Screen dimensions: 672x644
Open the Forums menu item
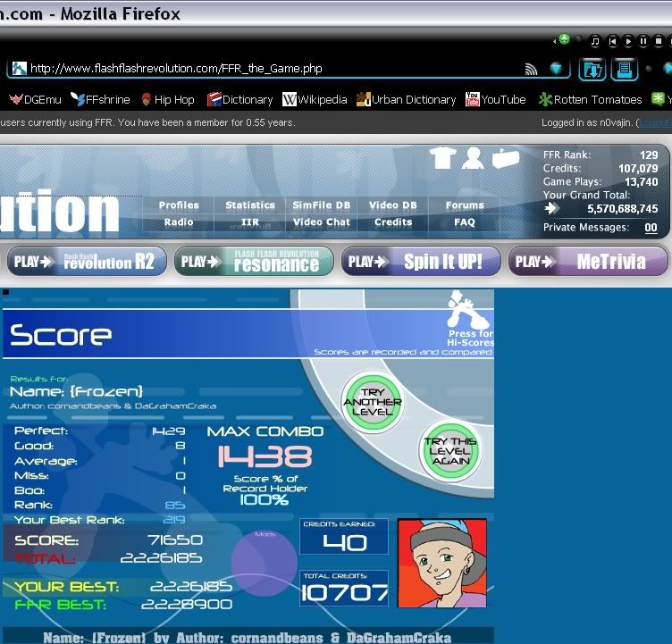465,205
